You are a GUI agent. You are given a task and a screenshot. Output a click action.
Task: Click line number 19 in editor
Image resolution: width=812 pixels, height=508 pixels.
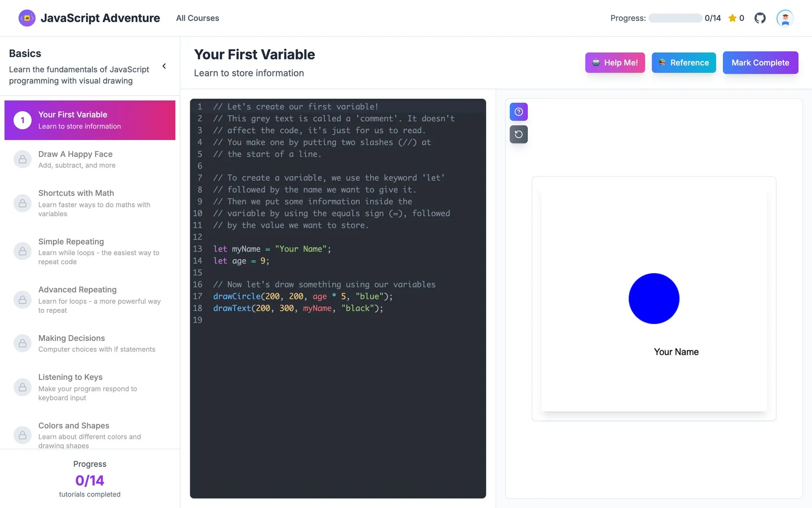coord(197,320)
